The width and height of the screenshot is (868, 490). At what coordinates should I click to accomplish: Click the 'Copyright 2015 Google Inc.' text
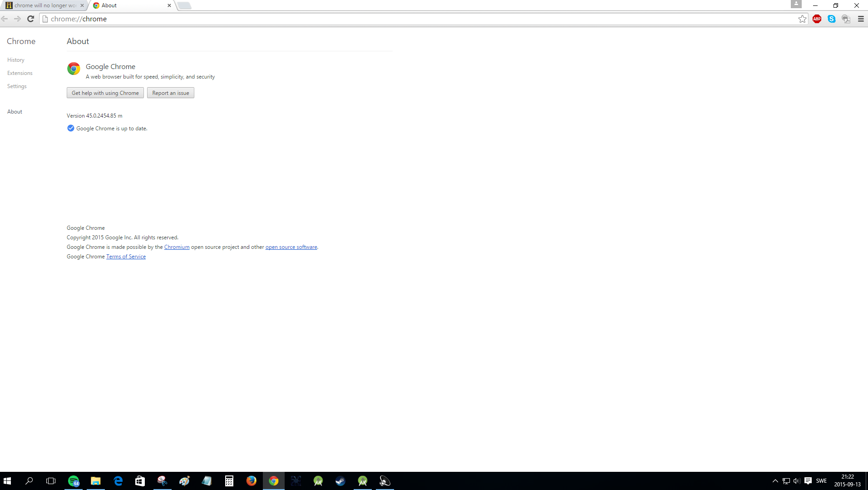click(123, 238)
